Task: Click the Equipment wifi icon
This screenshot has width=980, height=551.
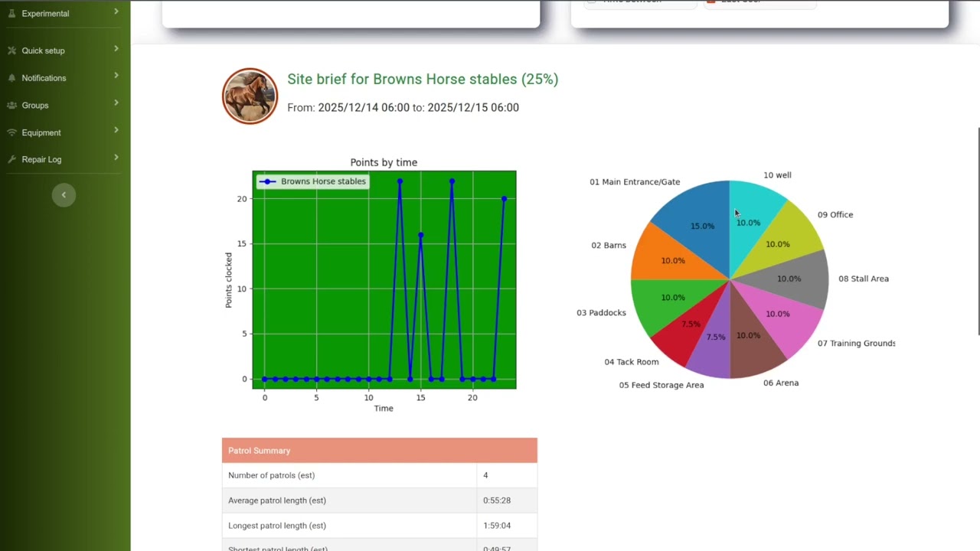Action: click(11, 132)
